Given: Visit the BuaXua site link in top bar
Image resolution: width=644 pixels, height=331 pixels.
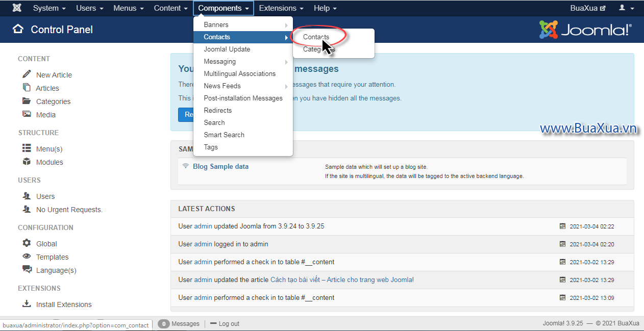Looking at the screenshot, I should coord(588,8).
